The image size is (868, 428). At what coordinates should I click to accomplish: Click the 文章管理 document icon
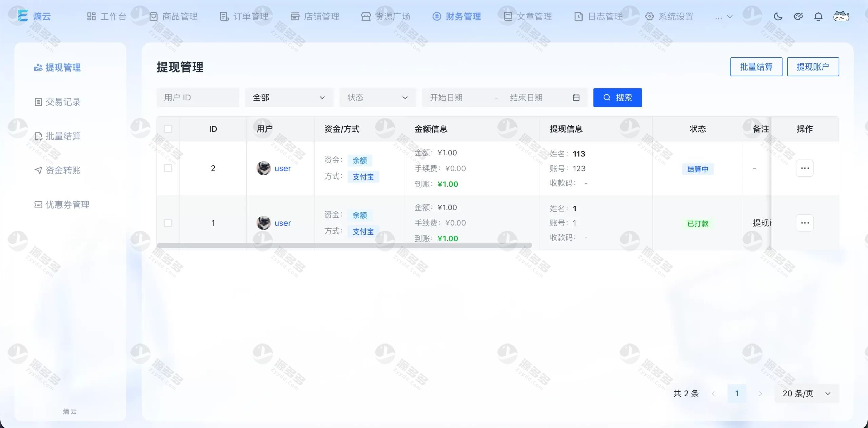coord(508,16)
